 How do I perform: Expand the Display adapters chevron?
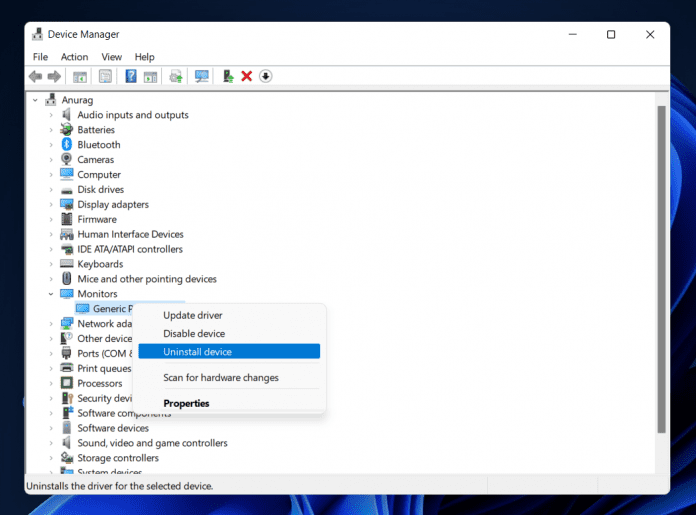point(51,205)
